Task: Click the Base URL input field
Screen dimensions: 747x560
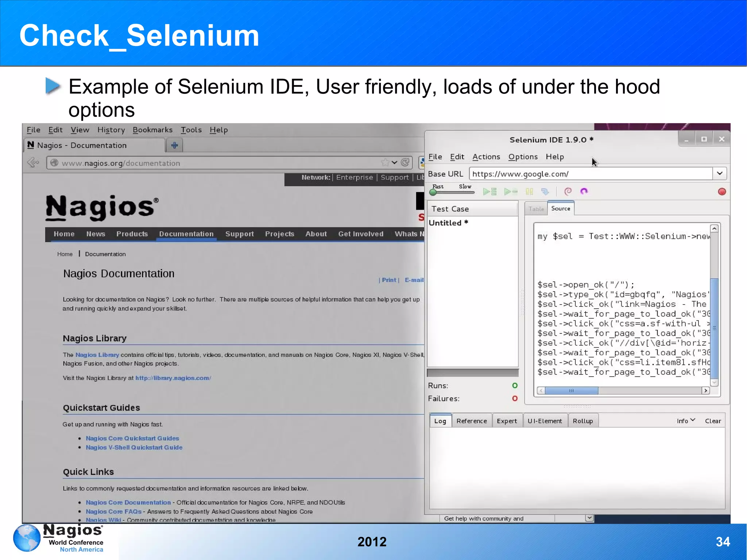Action: [591, 174]
